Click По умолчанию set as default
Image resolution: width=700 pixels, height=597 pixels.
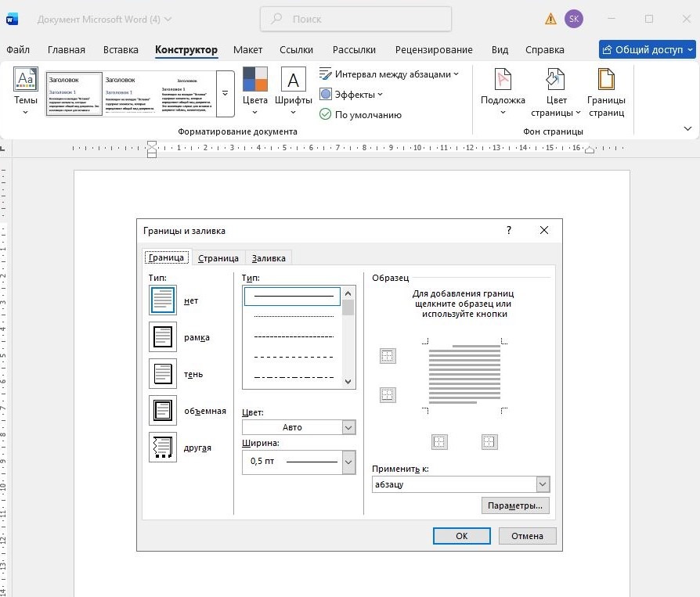[x=361, y=115]
